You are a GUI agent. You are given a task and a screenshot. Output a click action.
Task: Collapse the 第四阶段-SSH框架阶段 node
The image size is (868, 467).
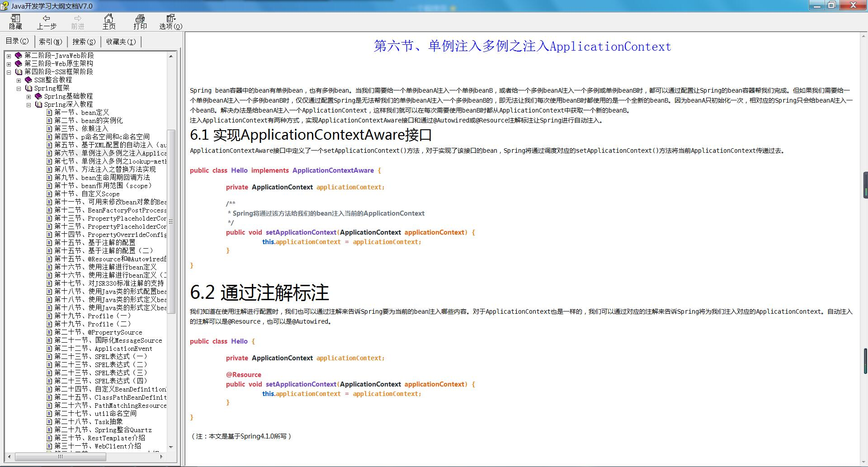tap(9, 72)
